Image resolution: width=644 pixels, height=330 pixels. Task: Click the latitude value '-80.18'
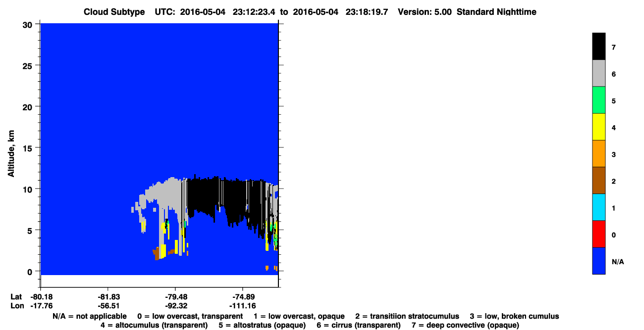click(41, 297)
